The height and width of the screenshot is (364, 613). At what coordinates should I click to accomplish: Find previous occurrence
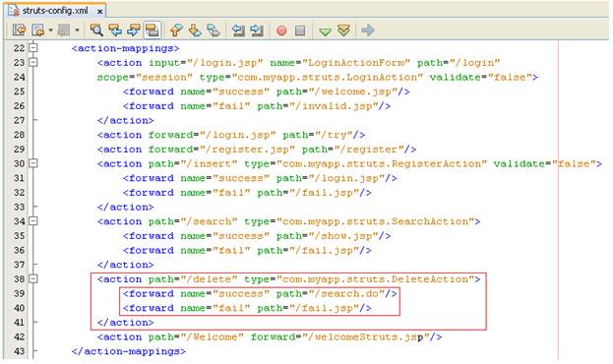(115, 30)
